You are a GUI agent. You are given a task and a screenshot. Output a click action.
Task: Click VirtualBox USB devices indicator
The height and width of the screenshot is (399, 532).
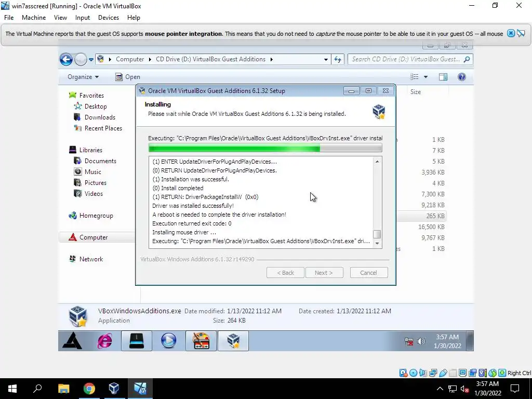(443, 373)
